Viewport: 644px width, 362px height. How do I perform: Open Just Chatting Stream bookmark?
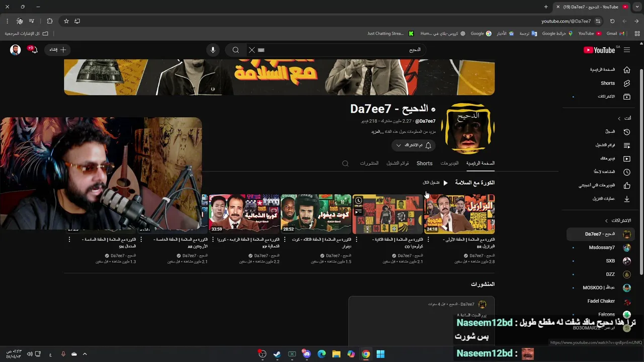(390, 34)
